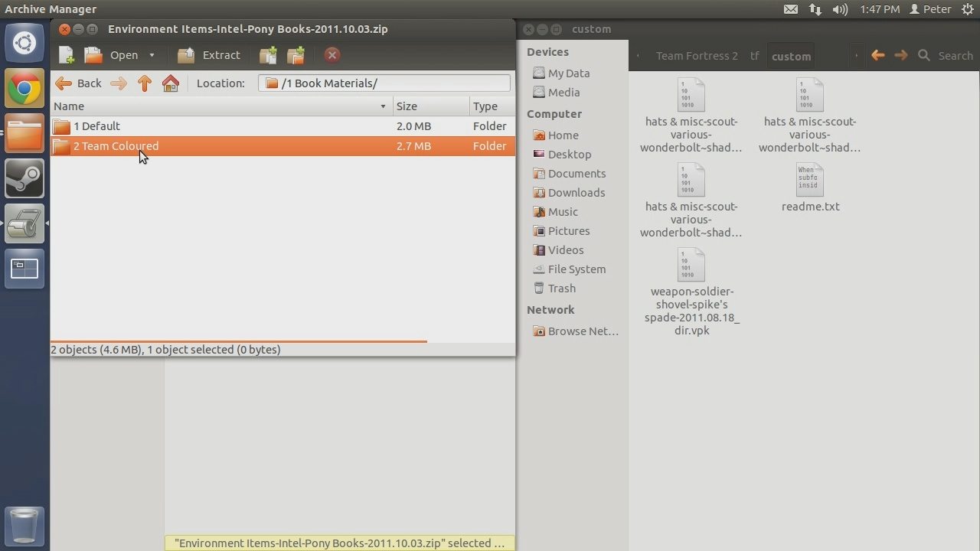Image resolution: width=980 pixels, height=551 pixels.
Task: Sort archive list by Size column
Action: 431,106
